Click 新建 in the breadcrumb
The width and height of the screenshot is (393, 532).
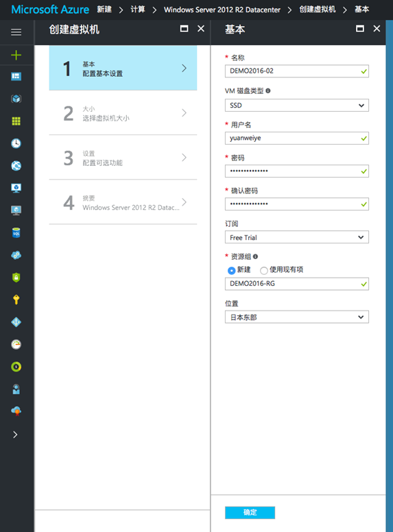[104, 9]
